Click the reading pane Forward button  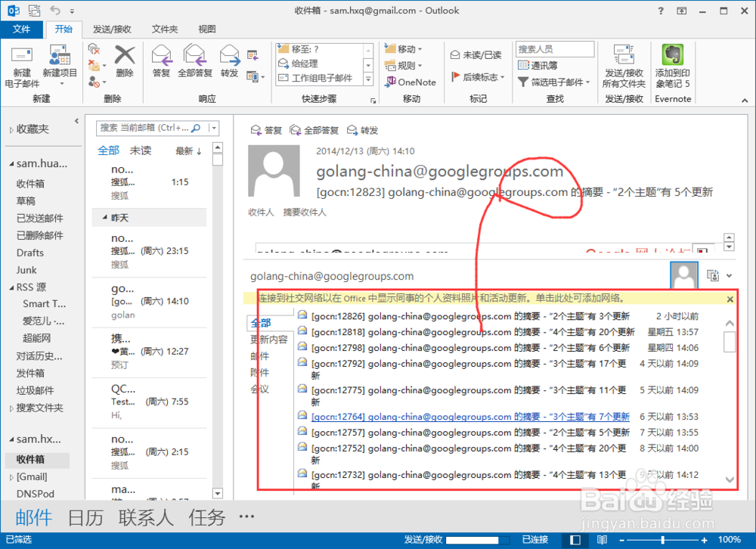click(363, 130)
